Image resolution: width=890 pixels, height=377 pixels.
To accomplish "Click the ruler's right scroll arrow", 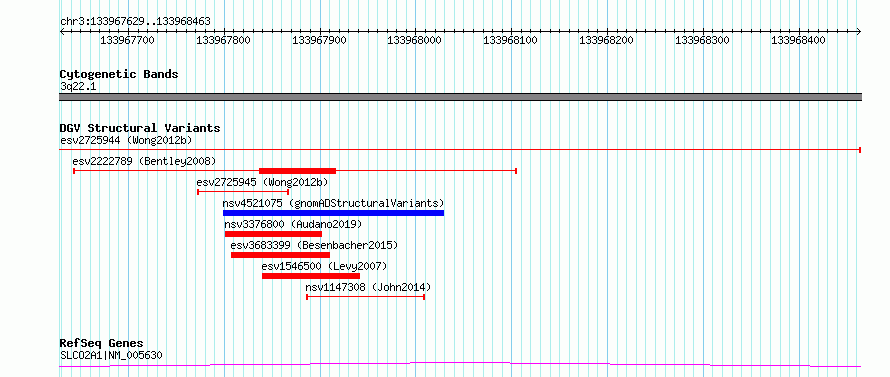I will coord(858,31).
